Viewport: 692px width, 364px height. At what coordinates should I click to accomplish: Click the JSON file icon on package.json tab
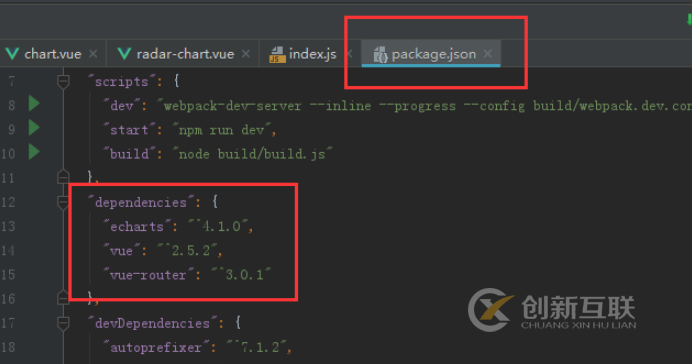[x=380, y=55]
